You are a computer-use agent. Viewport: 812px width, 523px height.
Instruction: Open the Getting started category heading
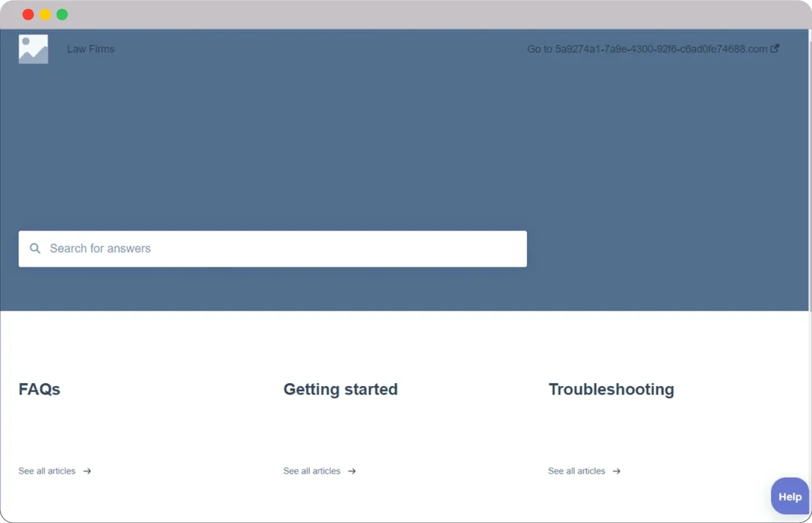(x=341, y=389)
